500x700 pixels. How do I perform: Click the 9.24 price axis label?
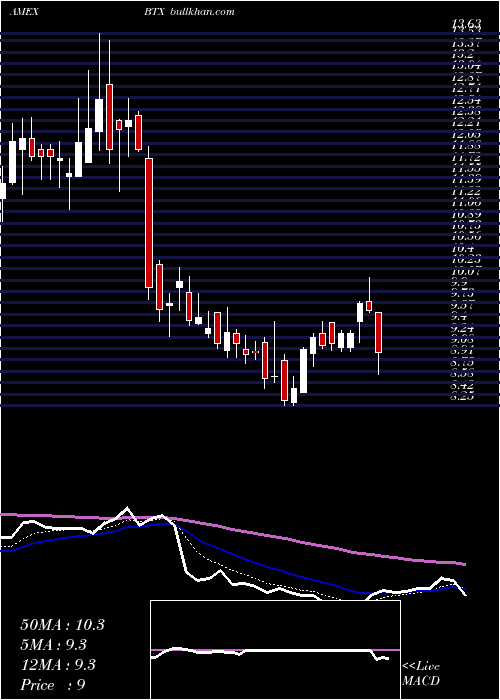pyautogui.click(x=462, y=329)
